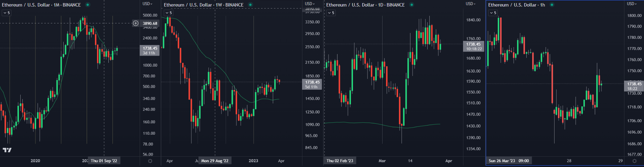
Task: Expand the indicator legend on the 1h chart
Action: tap(493, 13)
